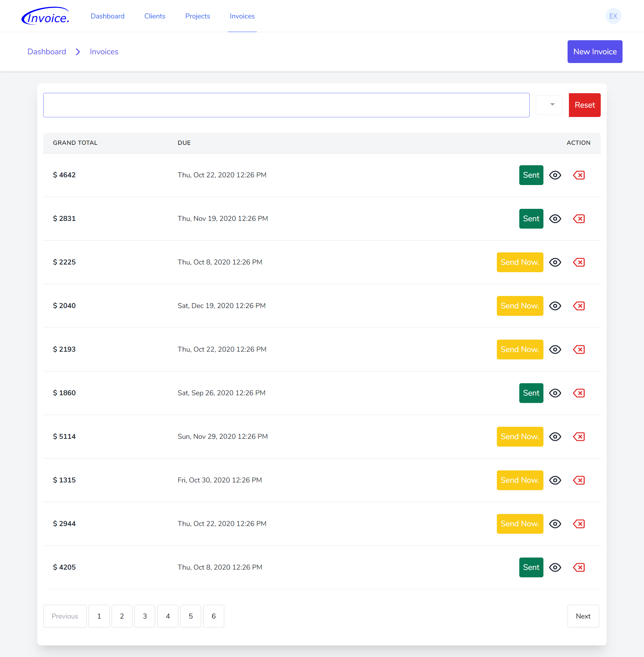Open the EX user avatar menu
Screen dimensions: 644x657
tap(613, 16)
